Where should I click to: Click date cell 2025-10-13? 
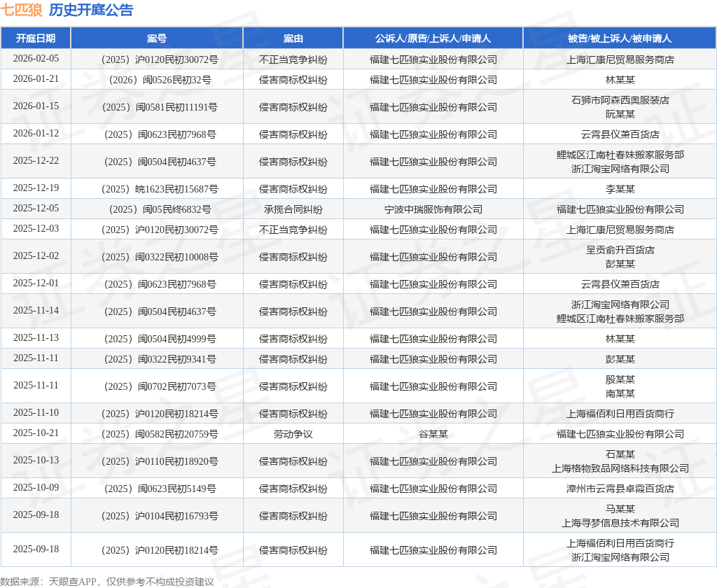click(x=36, y=461)
